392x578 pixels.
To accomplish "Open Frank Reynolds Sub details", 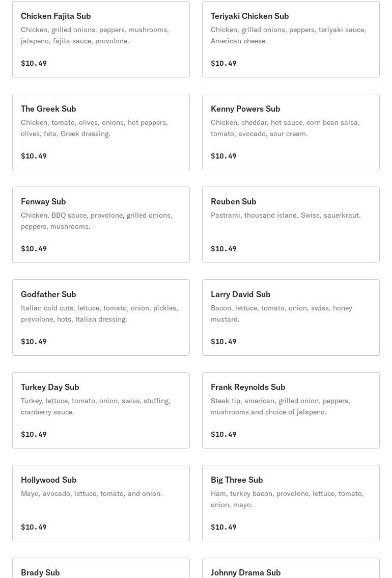I will coord(291,410).
